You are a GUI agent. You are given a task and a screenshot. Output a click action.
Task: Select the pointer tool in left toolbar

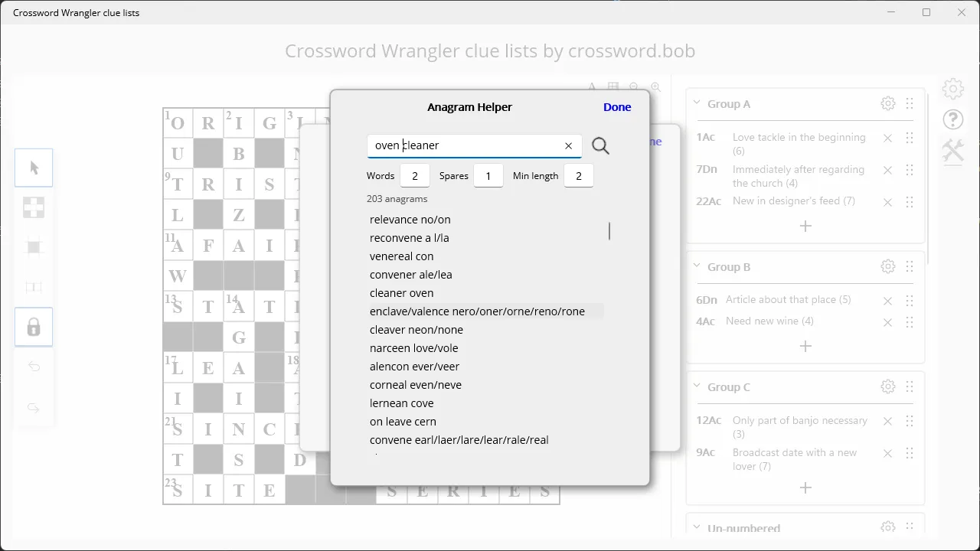34,168
